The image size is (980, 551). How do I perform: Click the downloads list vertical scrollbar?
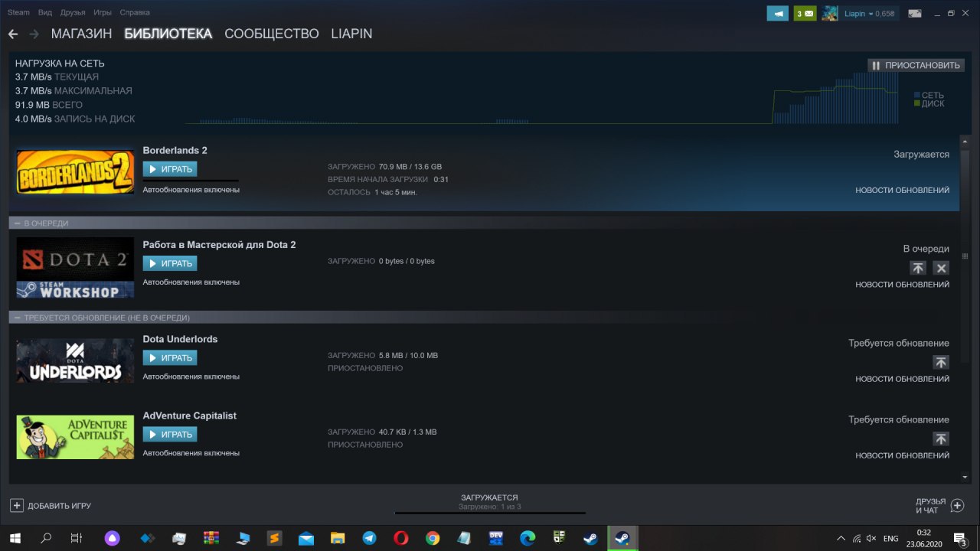965,256
